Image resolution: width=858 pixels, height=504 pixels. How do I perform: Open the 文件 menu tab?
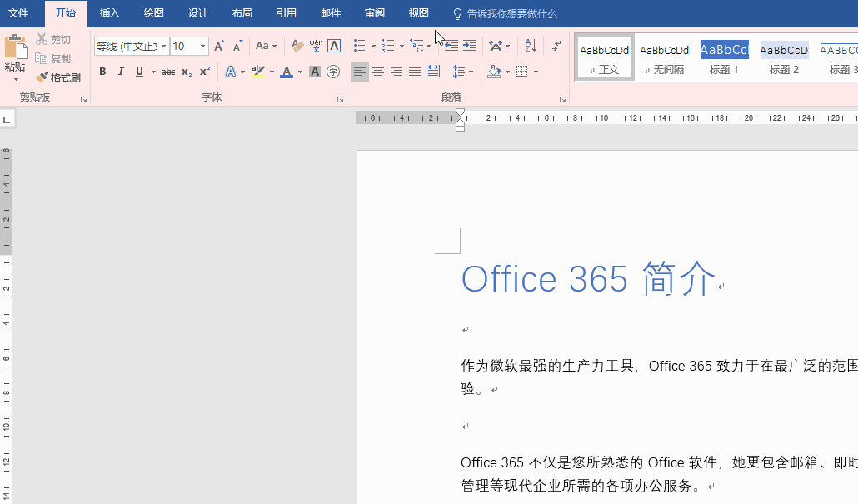tap(18, 13)
